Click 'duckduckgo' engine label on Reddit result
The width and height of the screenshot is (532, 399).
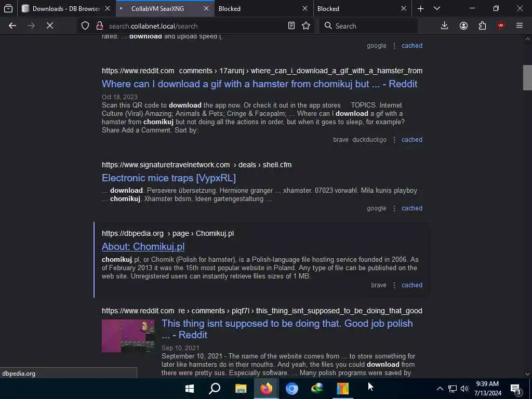click(x=369, y=140)
